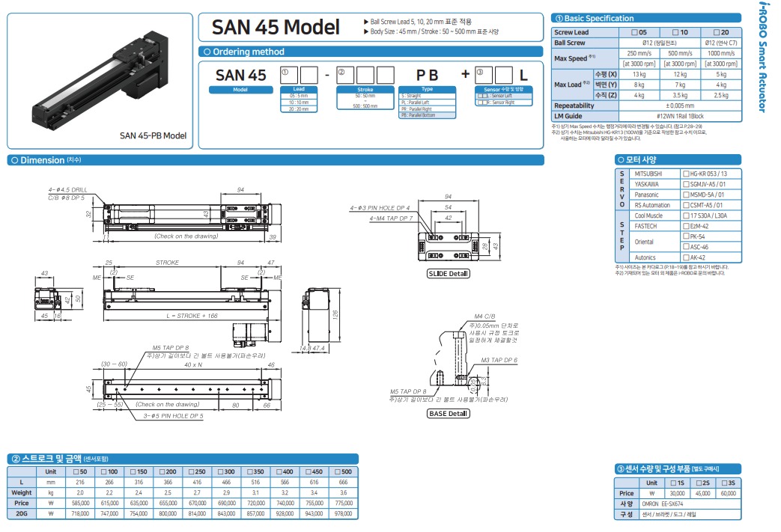Check the 400 stroke column box
The height and width of the screenshot is (532, 781).
(x=279, y=472)
